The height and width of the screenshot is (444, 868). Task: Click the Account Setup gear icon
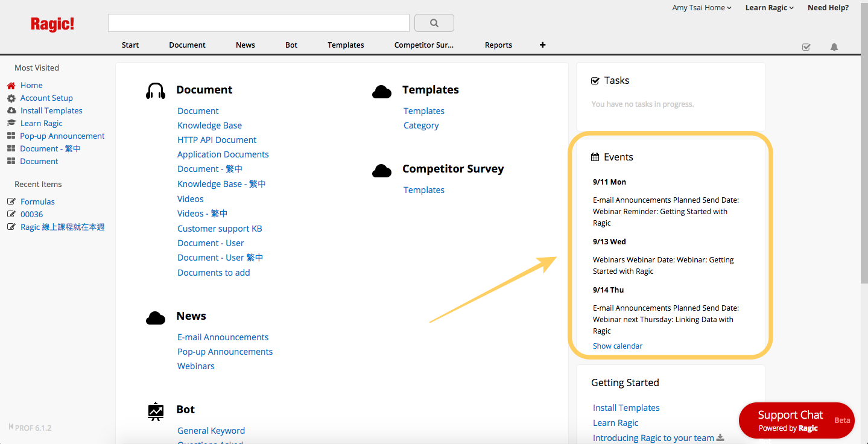pyautogui.click(x=11, y=98)
